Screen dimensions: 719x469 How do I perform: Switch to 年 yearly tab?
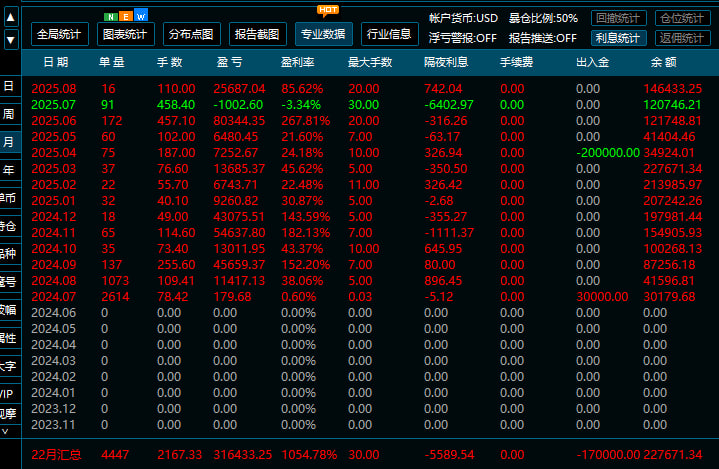pos(9,170)
